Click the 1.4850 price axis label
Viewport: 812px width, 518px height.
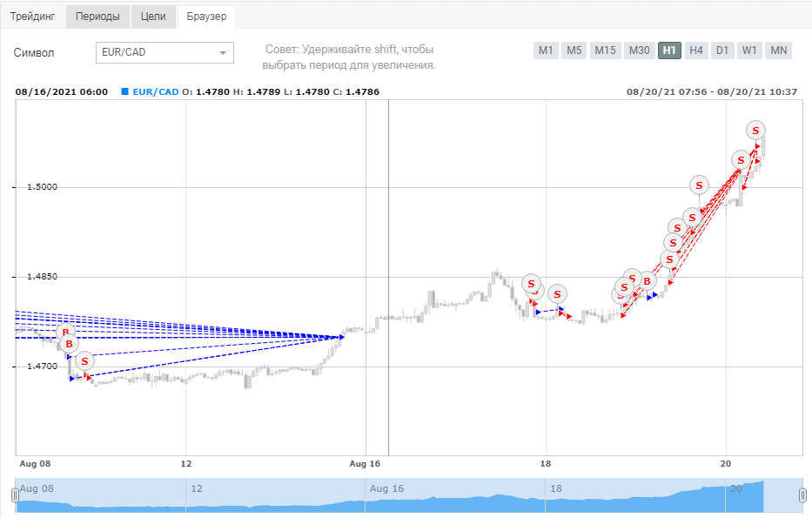43,277
